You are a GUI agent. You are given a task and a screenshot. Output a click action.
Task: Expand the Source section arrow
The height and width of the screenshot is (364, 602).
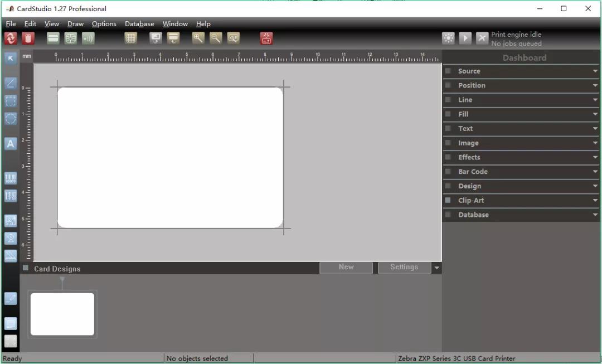click(595, 71)
